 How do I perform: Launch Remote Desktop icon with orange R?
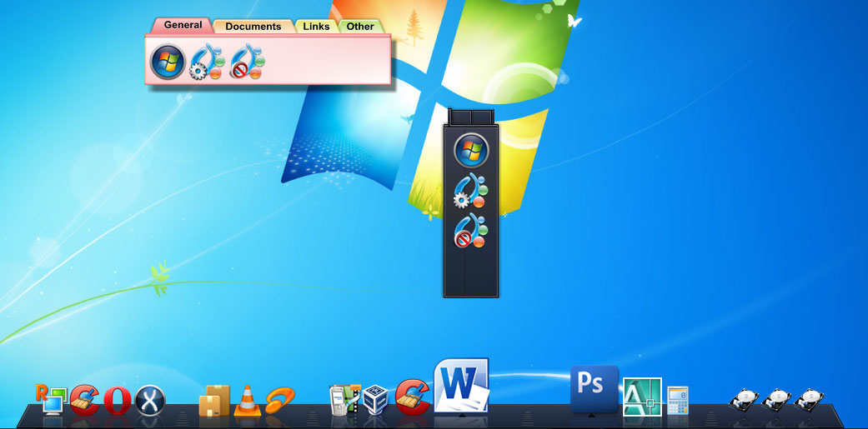click(x=50, y=400)
